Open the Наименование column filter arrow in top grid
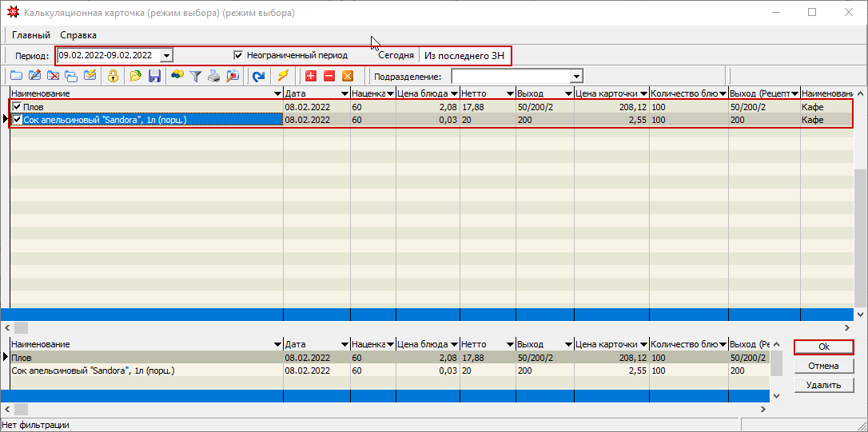 pyautogui.click(x=277, y=93)
